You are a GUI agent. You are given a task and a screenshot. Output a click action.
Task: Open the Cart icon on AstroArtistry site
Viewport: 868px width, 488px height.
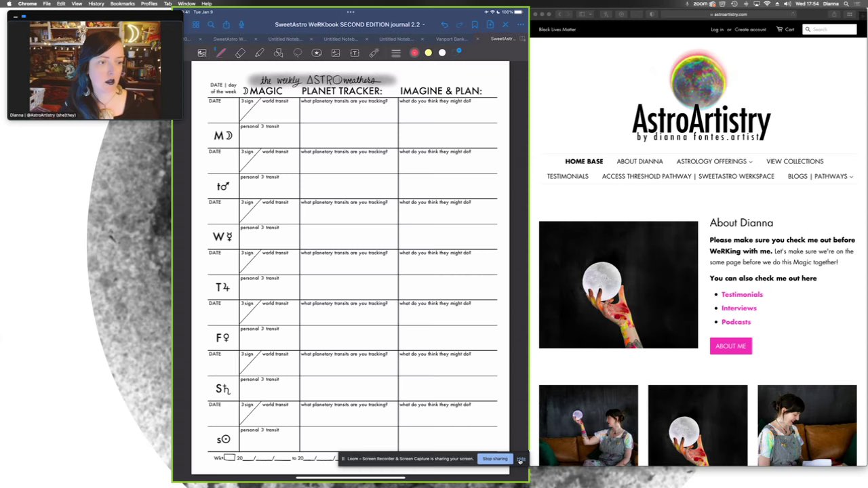pos(785,29)
